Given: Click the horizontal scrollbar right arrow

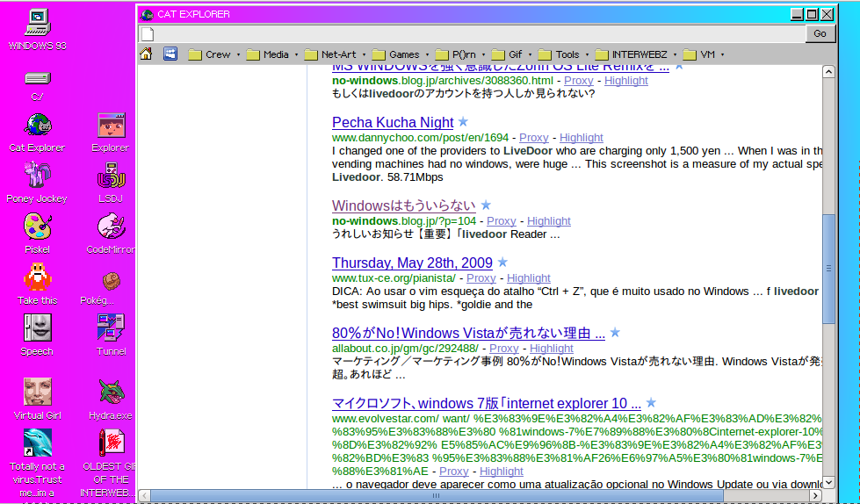Looking at the screenshot, I should [x=816, y=496].
